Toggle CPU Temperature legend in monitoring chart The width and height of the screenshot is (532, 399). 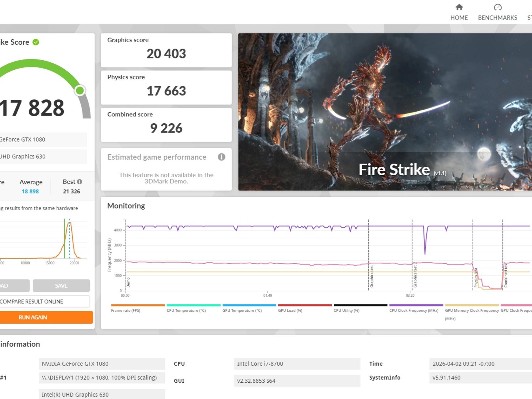click(194, 308)
